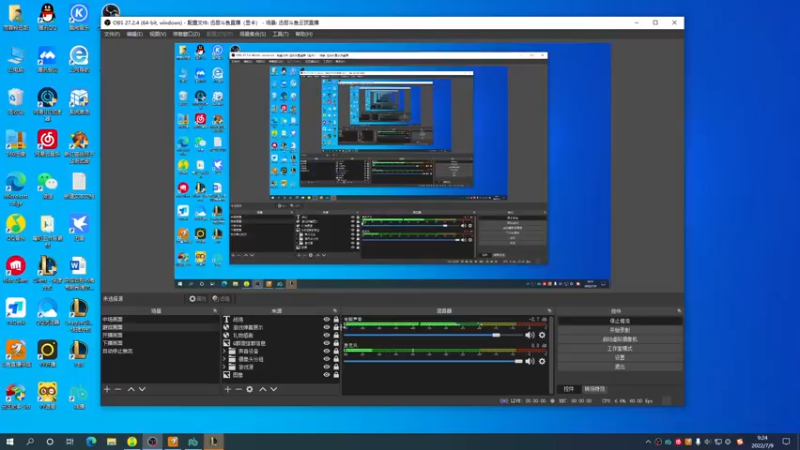
Task: Toggle the lock on the 摄像头分组 group
Action: pyautogui.click(x=336, y=359)
